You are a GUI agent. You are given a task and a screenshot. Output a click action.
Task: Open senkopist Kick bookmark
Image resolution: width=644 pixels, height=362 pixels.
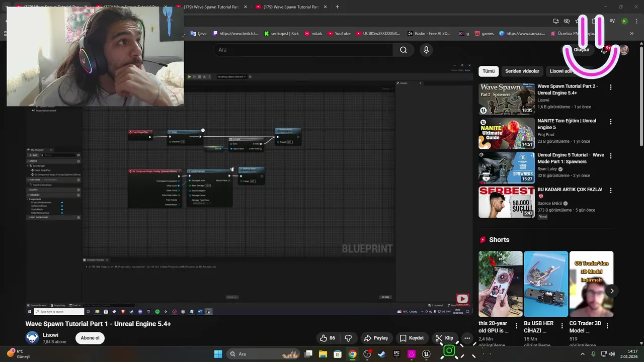click(281, 33)
